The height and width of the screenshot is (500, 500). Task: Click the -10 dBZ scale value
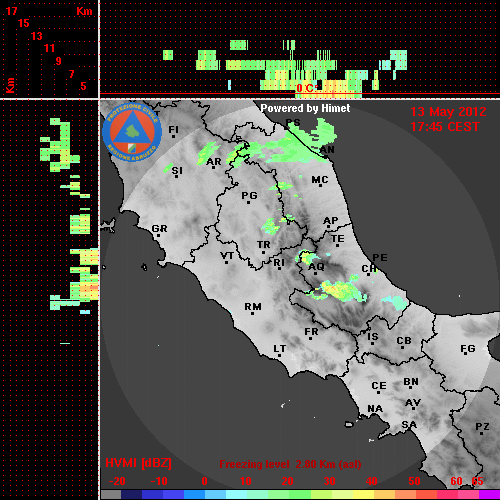pos(159,481)
